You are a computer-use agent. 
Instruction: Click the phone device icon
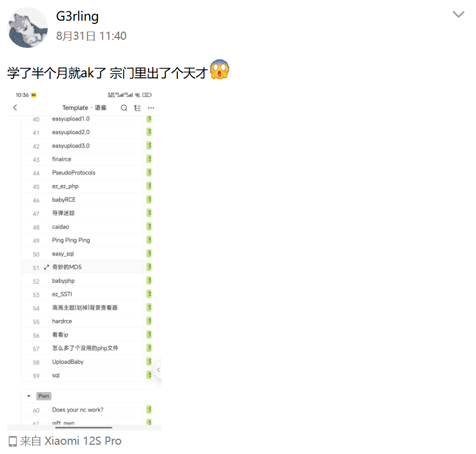tap(13, 441)
